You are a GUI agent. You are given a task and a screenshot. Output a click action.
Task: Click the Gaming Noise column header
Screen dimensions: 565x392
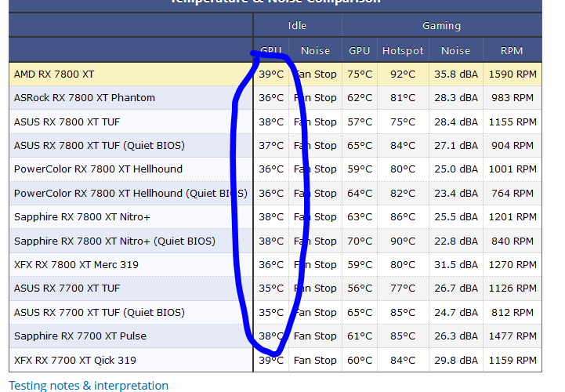point(456,50)
